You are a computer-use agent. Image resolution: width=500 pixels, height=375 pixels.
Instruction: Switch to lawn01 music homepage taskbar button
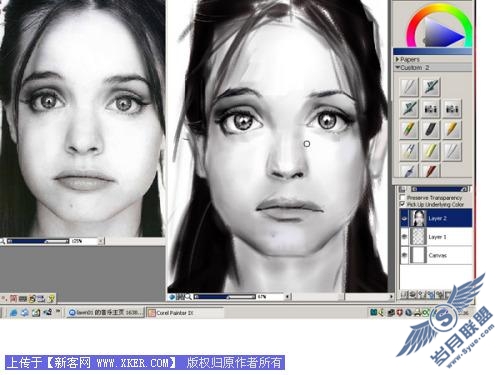pyautogui.click(x=105, y=313)
